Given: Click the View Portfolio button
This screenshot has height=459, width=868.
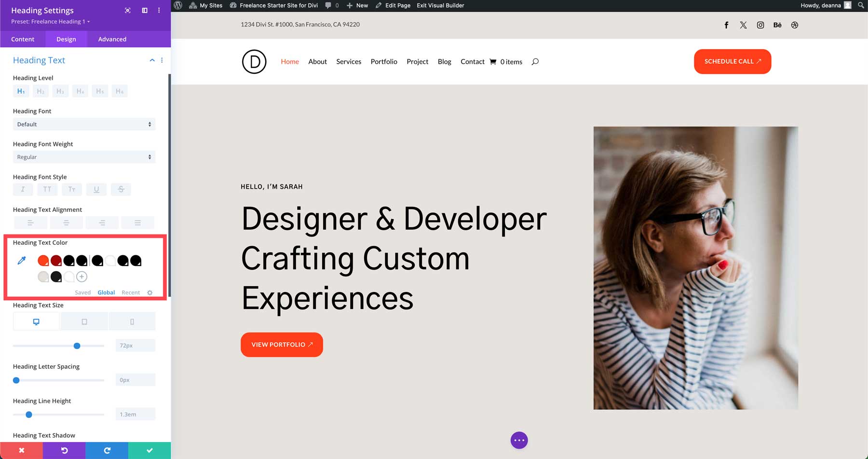Looking at the screenshot, I should coord(282,344).
